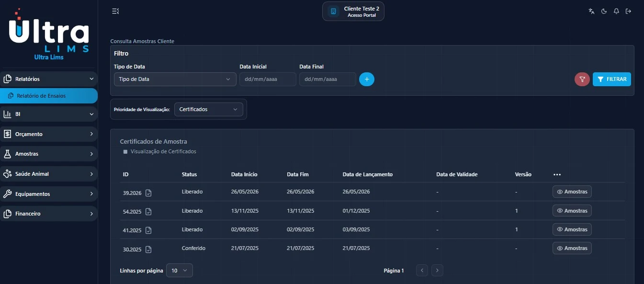Open the certificate document icon for 39.2026
The height and width of the screenshot is (284, 644).
tap(148, 193)
